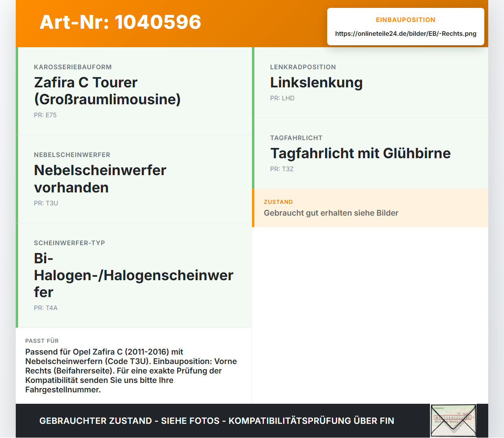504x438 pixels.
Task: Select the Tagfahrlicht mit Glühbirne value
Action: point(360,153)
